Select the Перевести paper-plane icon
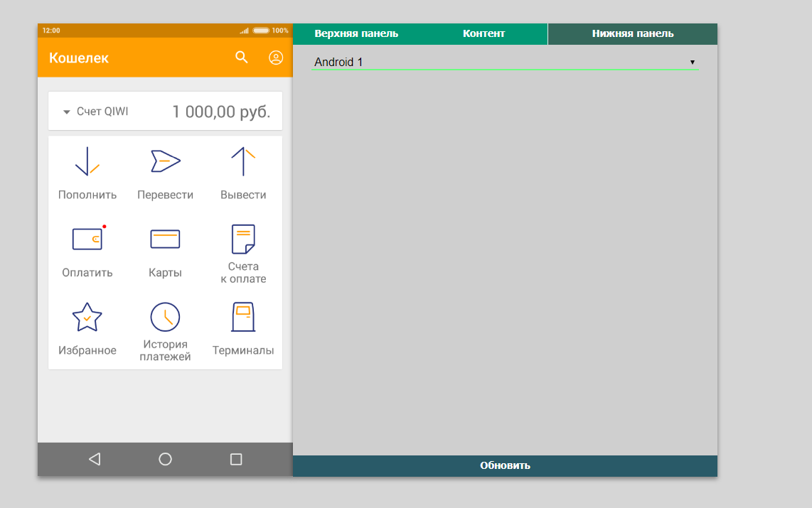The width and height of the screenshot is (812, 508). point(165,161)
